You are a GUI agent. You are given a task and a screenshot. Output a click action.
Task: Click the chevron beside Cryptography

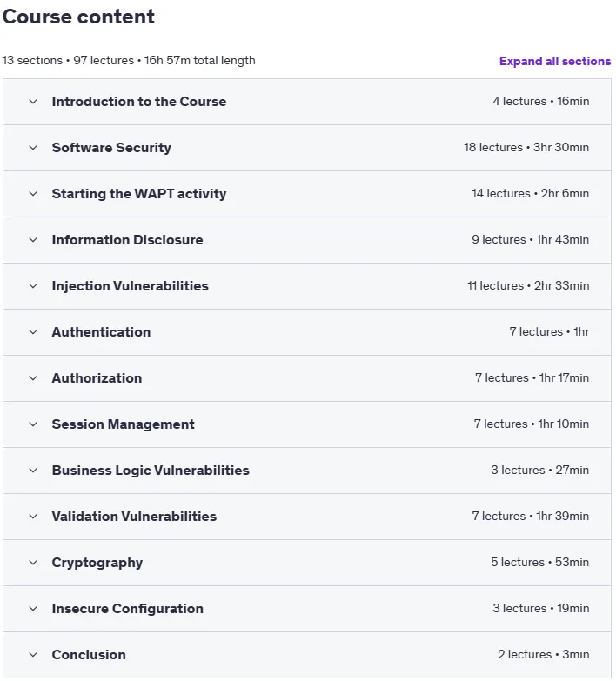[x=33, y=563]
